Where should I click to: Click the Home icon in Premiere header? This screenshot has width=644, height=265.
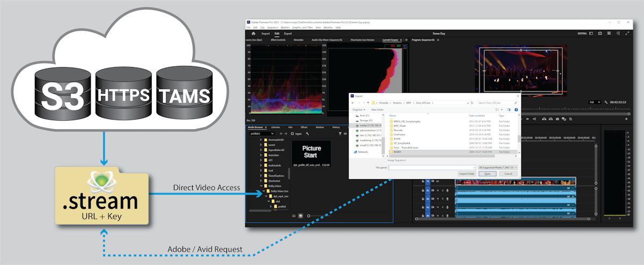pyautogui.click(x=253, y=33)
